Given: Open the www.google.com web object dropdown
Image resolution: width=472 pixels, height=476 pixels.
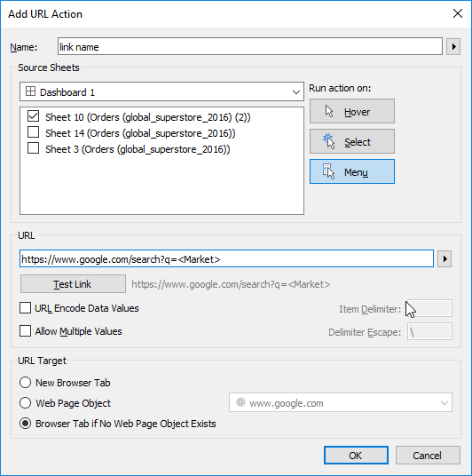Looking at the screenshot, I should point(341,402).
